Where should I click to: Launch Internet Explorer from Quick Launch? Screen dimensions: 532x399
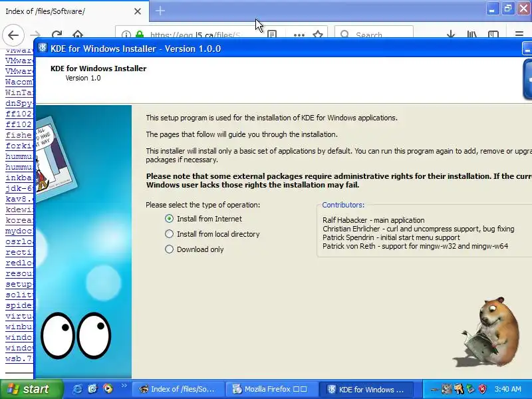(x=77, y=389)
